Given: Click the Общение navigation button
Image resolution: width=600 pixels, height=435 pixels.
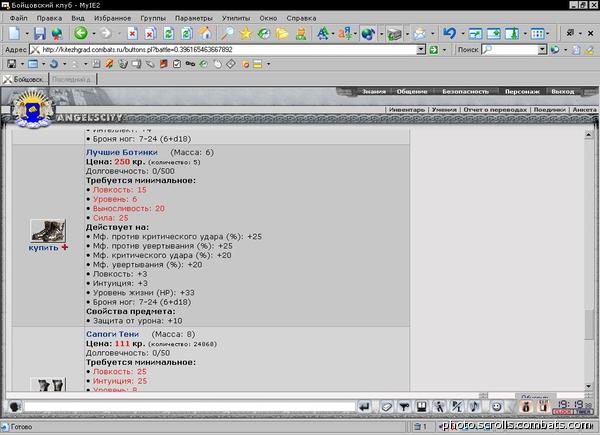Looking at the screenshot, I should 412,91.
